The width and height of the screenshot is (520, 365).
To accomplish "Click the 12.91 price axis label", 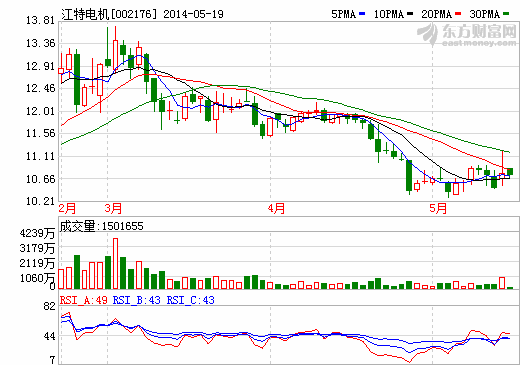I will click(x=40, y=66).
